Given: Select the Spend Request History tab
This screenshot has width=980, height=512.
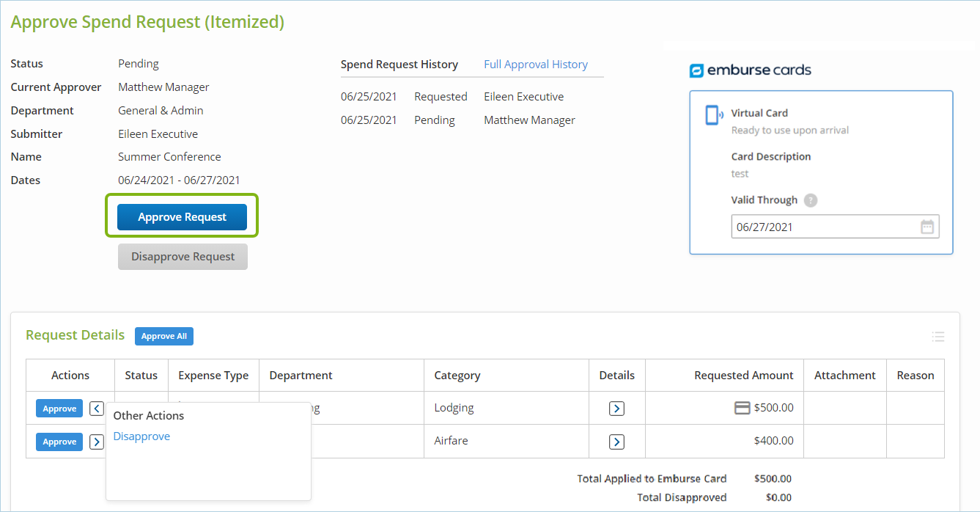Looking at the screenshot, I should pyautogui.click(x=399, y=65).
